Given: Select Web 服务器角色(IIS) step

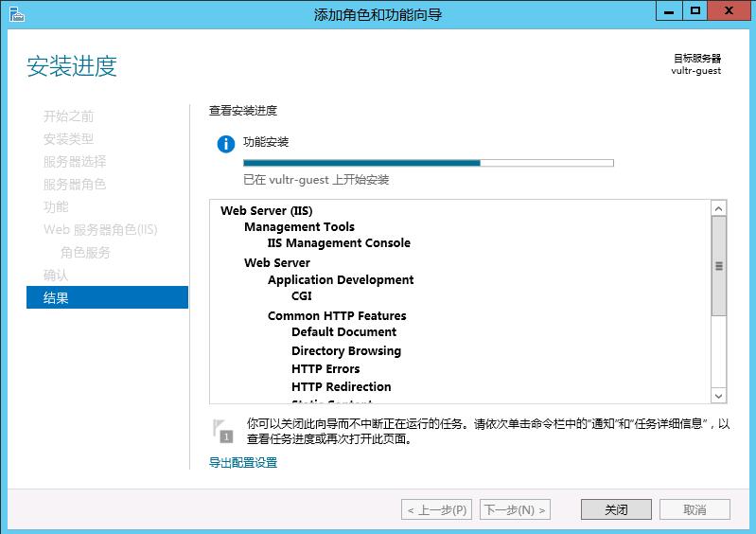Looking at the screenshot, I should click(x=100, y=230).
